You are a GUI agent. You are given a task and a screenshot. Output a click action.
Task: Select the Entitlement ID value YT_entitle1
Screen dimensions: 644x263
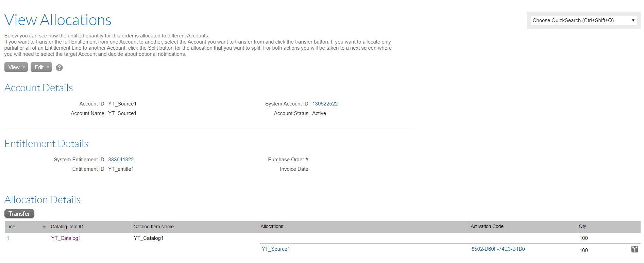121,169
